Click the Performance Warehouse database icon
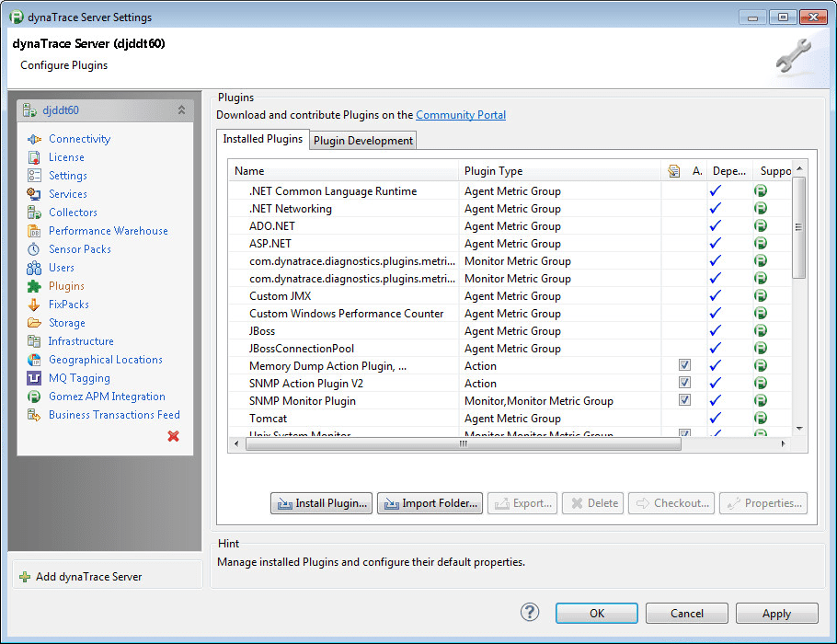 point(34,231)
